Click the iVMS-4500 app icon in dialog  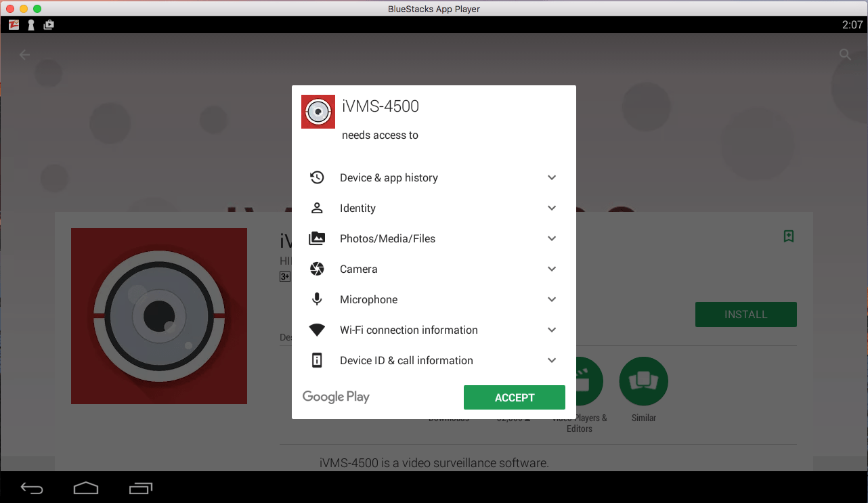318,112
